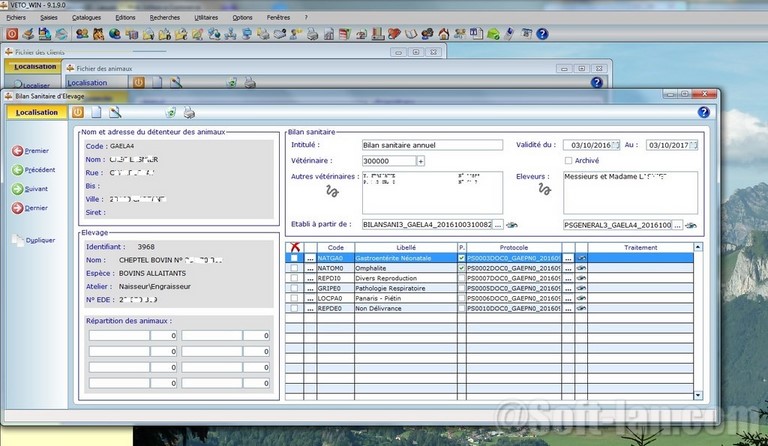Click the Intitulé text field
Viewport: 768px width, 446px height.
[x=431, y=145]
